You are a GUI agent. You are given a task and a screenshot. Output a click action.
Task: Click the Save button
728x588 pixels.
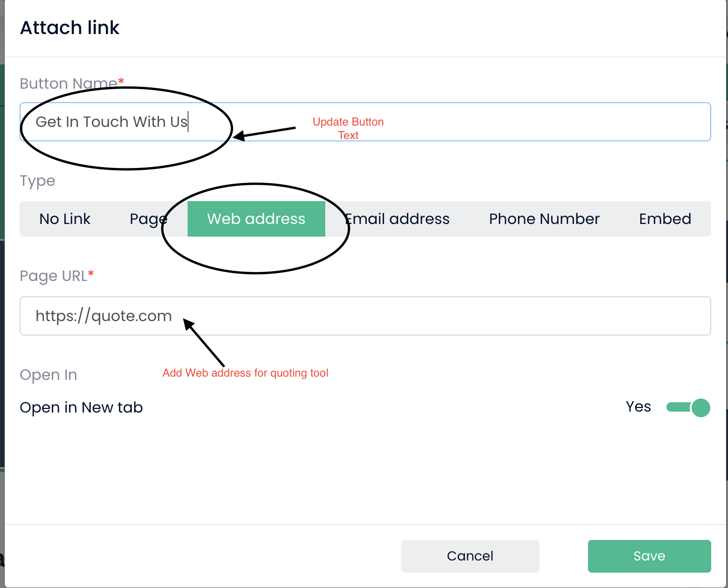pos(649,556)
